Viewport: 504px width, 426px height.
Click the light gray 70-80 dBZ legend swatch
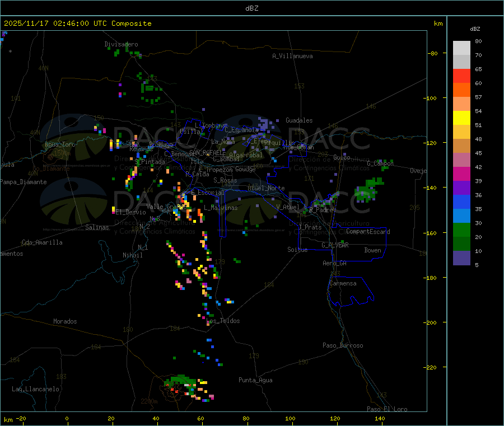[x=461, y=48]
